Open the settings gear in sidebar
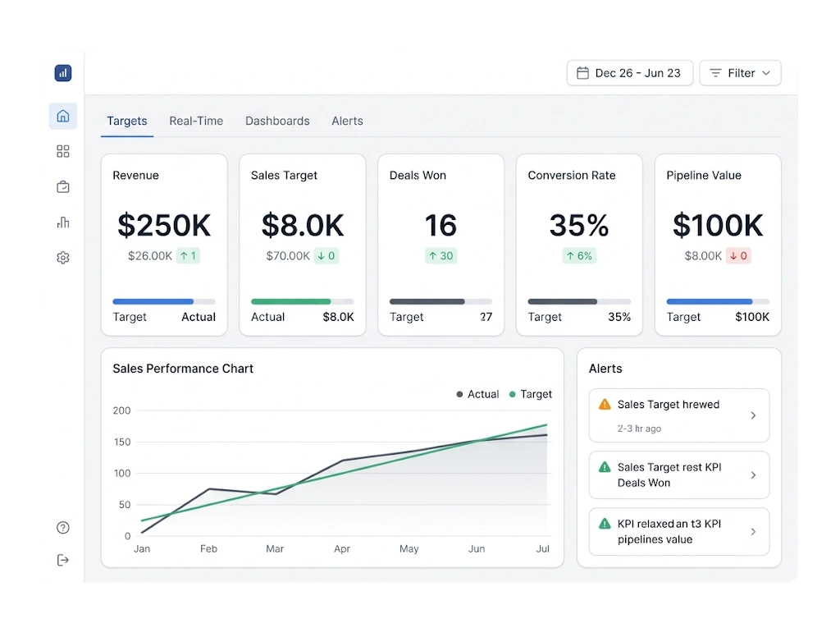The image size is (840, 628). 63,258
